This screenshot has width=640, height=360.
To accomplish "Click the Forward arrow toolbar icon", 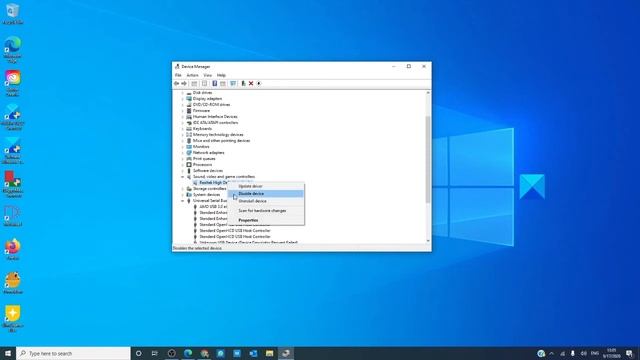I will 184,83.
